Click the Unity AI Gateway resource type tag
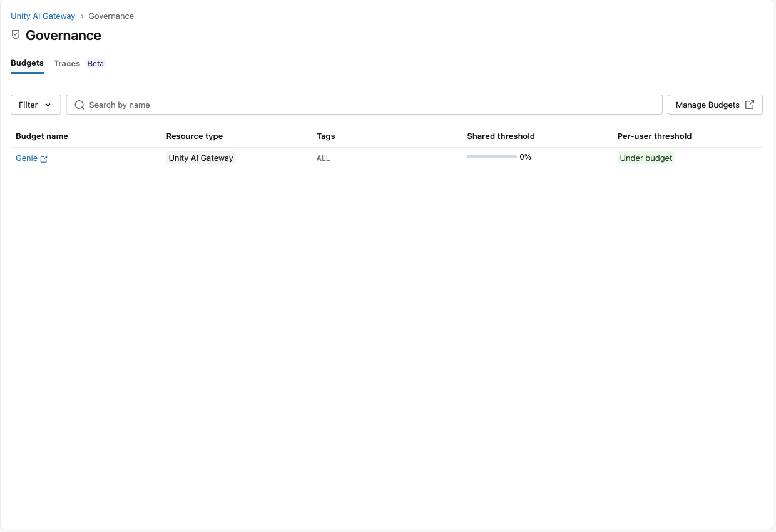 201,158
